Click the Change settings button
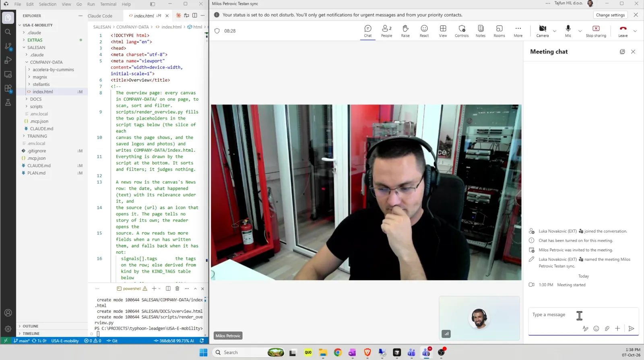This screenshot has width=644, height=360. (x=610, y=15)
